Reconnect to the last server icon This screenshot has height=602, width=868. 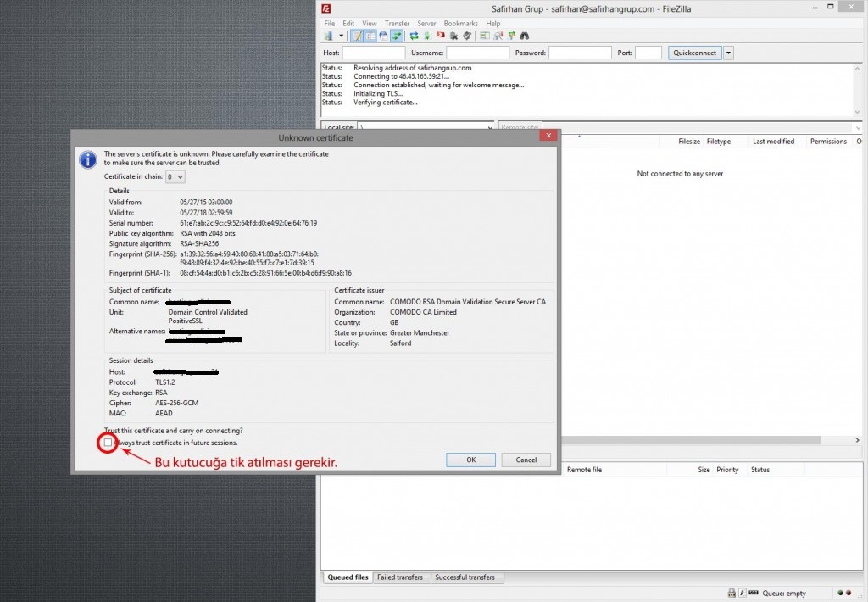(467, 36)
